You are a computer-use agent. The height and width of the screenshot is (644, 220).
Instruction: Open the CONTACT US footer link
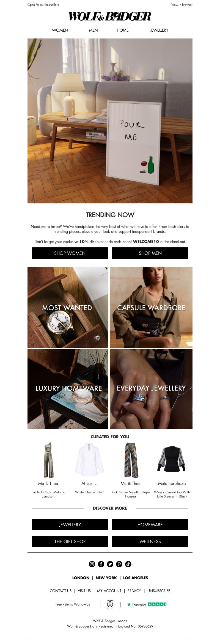(x=61, y=591)
